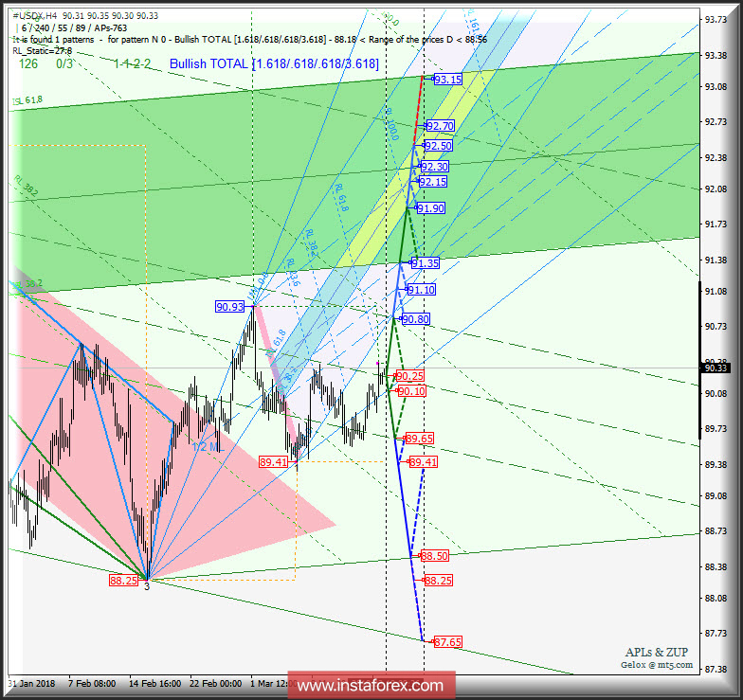The height and width of the screenshot is (700, 743).
Task: Select the 90.25 red price label
Action: (x=409, y=376)
